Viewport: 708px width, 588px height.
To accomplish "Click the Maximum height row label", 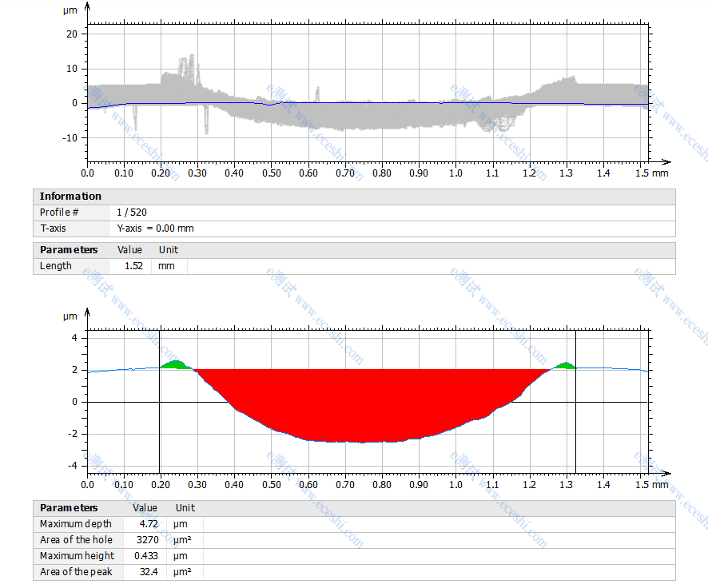I will coord(77,556).
